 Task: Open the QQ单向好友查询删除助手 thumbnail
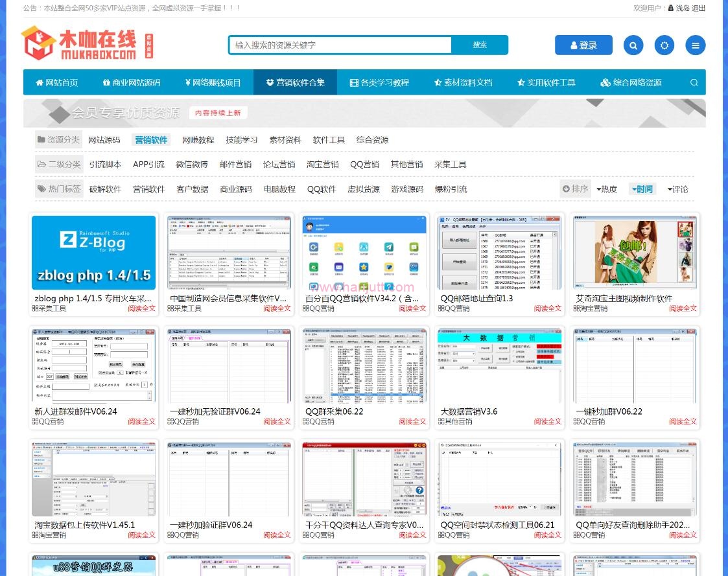click(635, 479)
